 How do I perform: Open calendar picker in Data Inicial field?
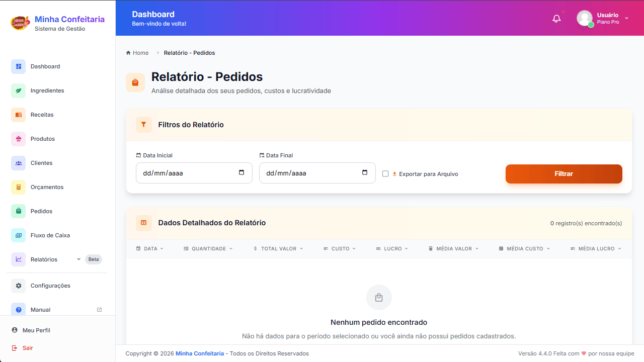pos(242,172)
